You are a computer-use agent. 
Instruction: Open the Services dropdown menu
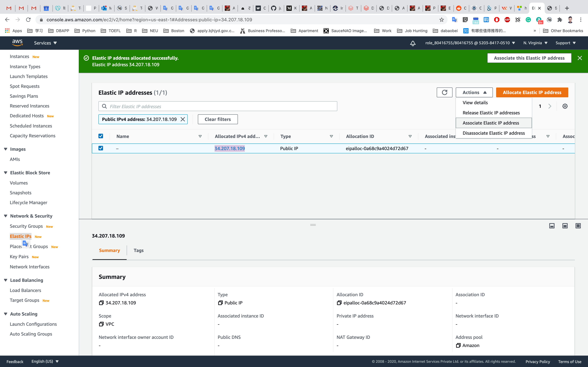click(x=45, y=43)
